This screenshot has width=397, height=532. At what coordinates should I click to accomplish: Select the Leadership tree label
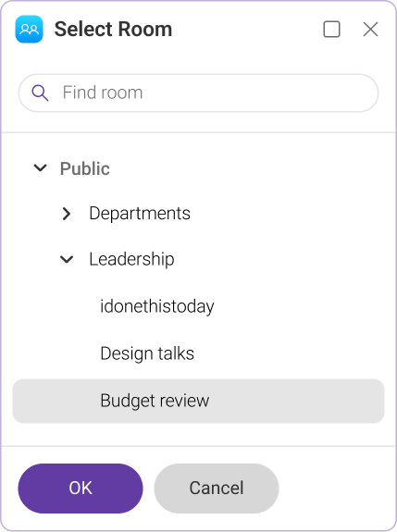tap(131, 259)
